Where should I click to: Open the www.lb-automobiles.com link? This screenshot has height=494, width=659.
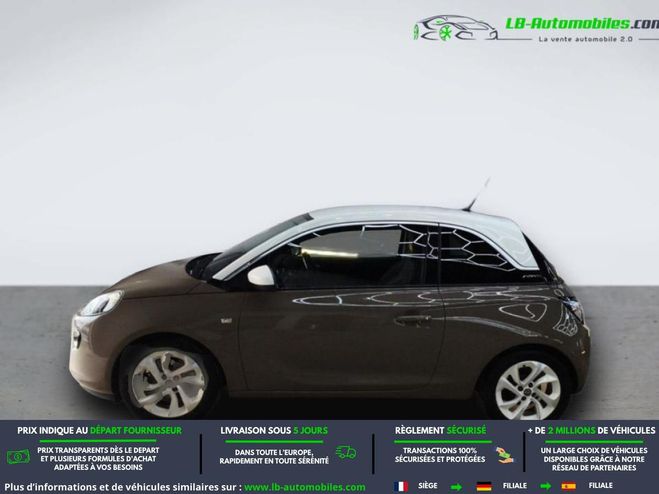[305, 487]
